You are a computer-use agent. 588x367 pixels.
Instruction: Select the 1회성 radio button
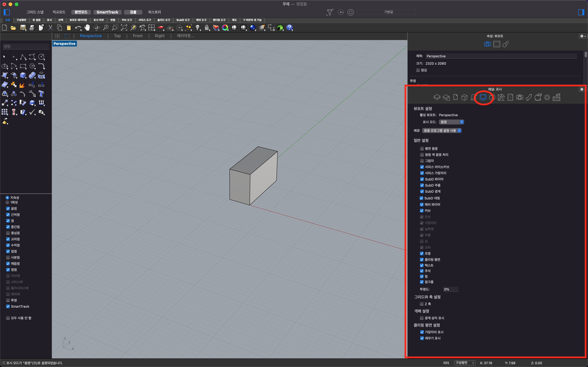click(x=8, y=202)
